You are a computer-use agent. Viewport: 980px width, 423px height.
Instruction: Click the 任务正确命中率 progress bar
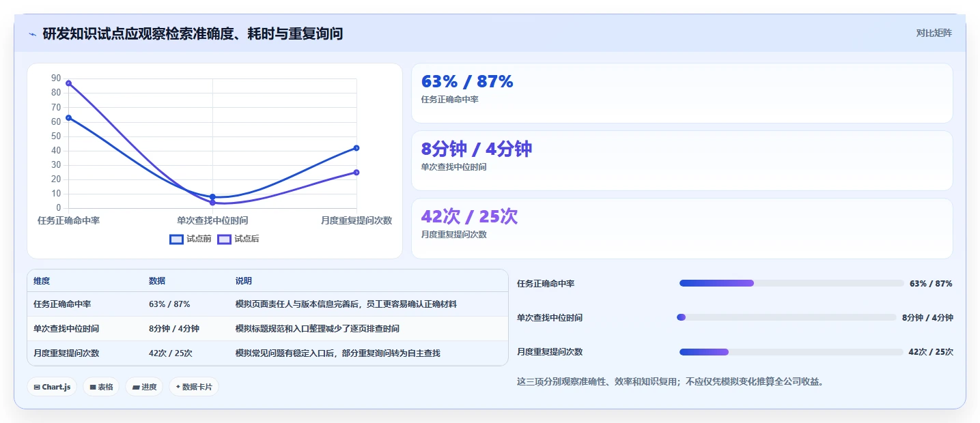[x=792, y=283]
